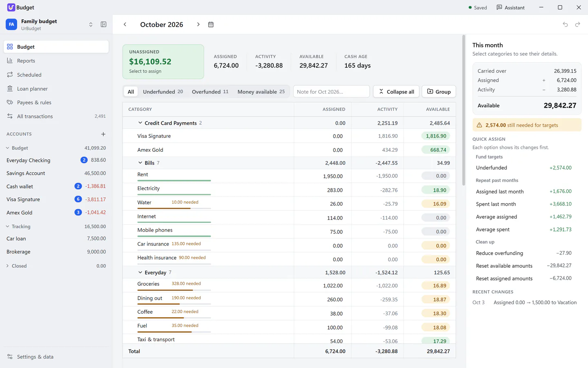This screenshot has height=368, width=588.
Task: Open Settings & data
Action: (56, 357)
